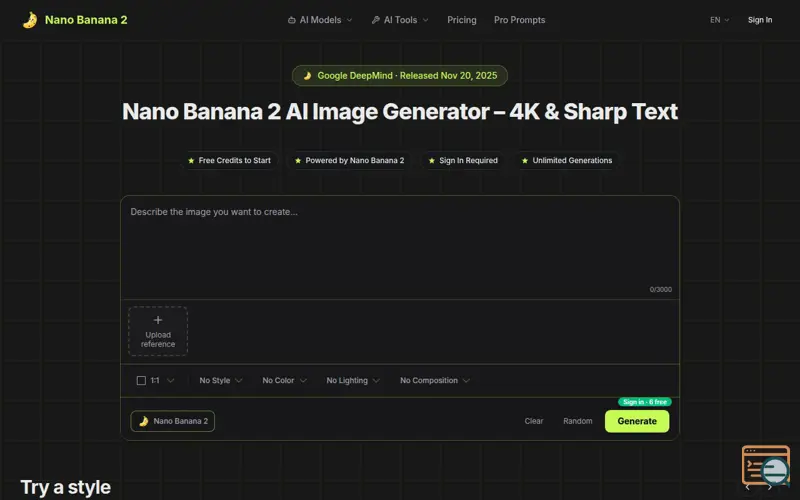This screenshot has width=800, height=500.
Task: Go to the Pricing page
Action: pos(462,20)
